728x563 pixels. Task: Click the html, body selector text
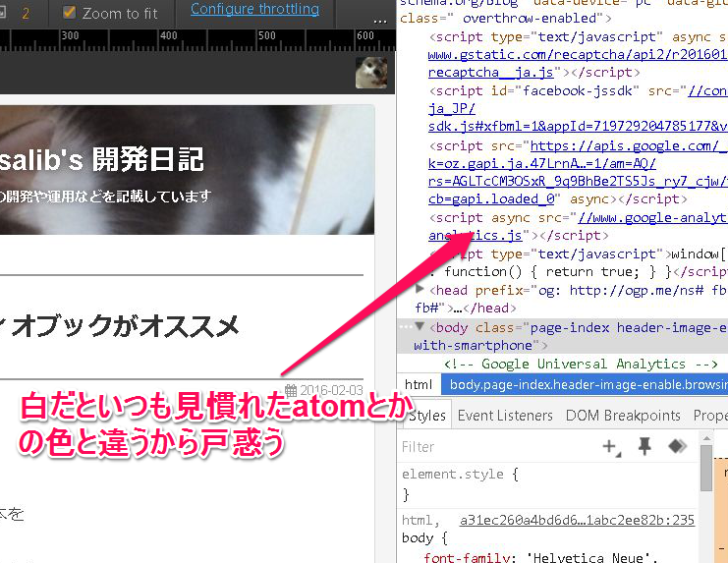420,529
